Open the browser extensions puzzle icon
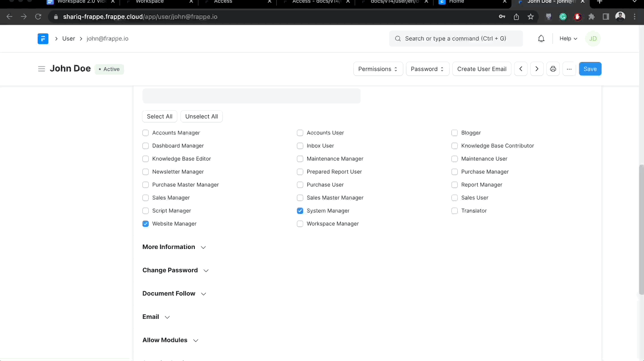This screenshot has height=361, width=644. (x=592, y=17)
